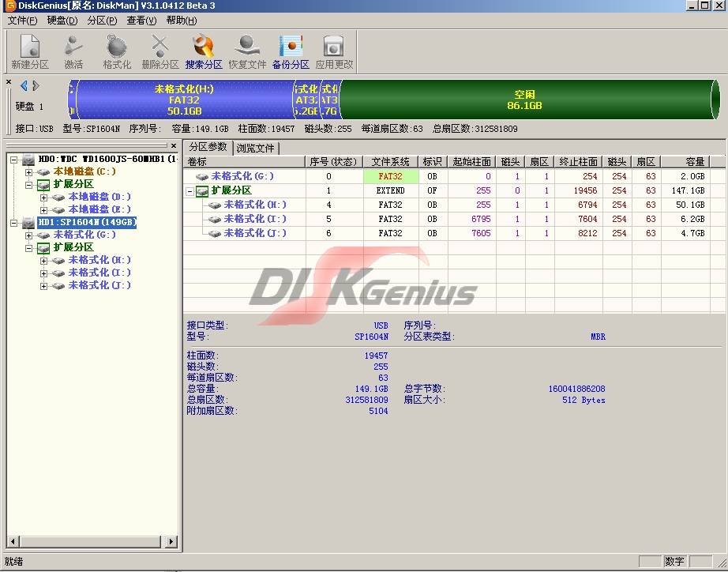Click the 应用更改 toolbar icon
728x572 pixels.
click(334, 51)
